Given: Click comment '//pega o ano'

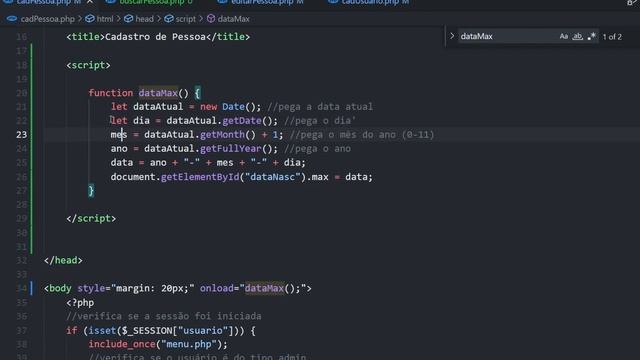Looking at the screenshot, I should click(317, 149).
